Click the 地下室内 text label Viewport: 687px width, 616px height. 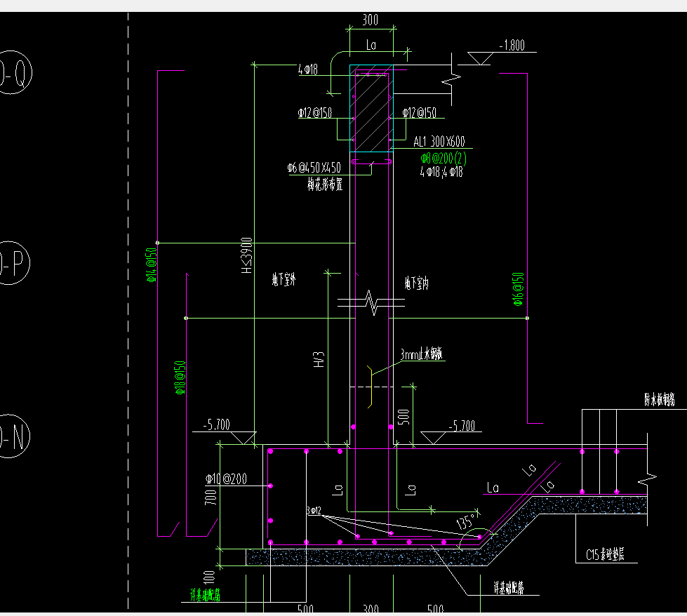point(417,283)
